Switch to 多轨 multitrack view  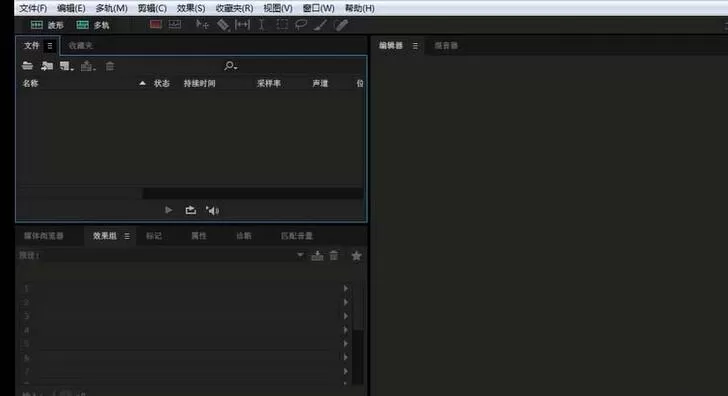[93, 25]
